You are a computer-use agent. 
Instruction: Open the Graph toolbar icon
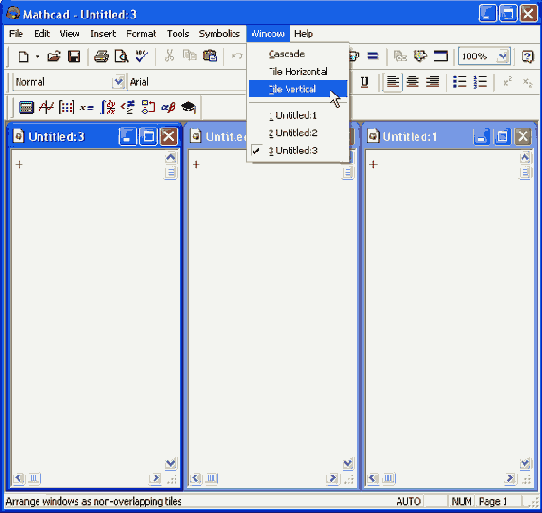[x=46, y=108]
